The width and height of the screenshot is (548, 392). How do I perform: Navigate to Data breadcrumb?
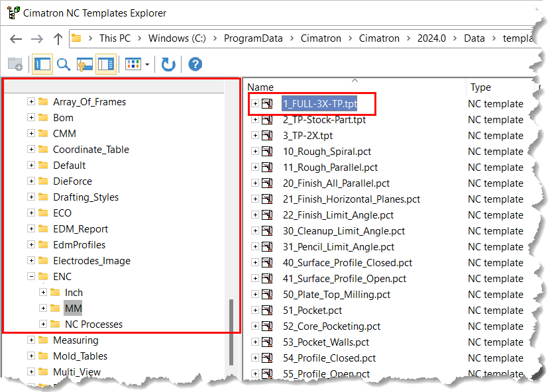474,38
